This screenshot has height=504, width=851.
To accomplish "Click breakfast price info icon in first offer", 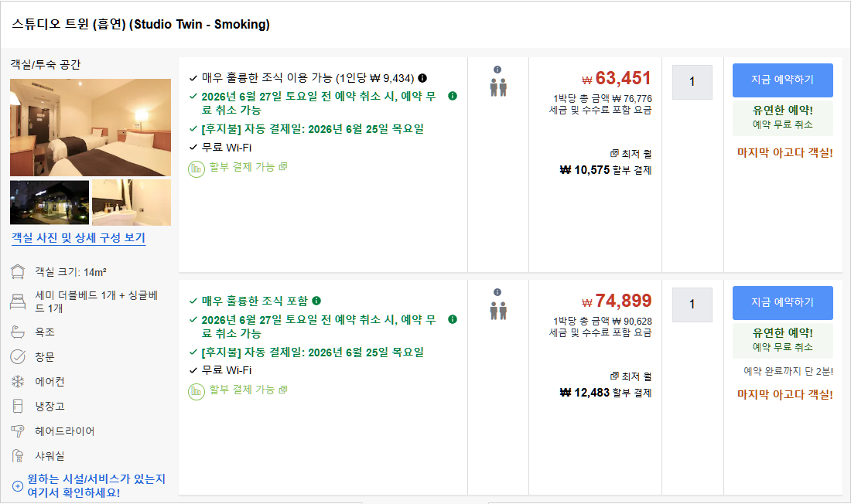I will pos(422,78).
